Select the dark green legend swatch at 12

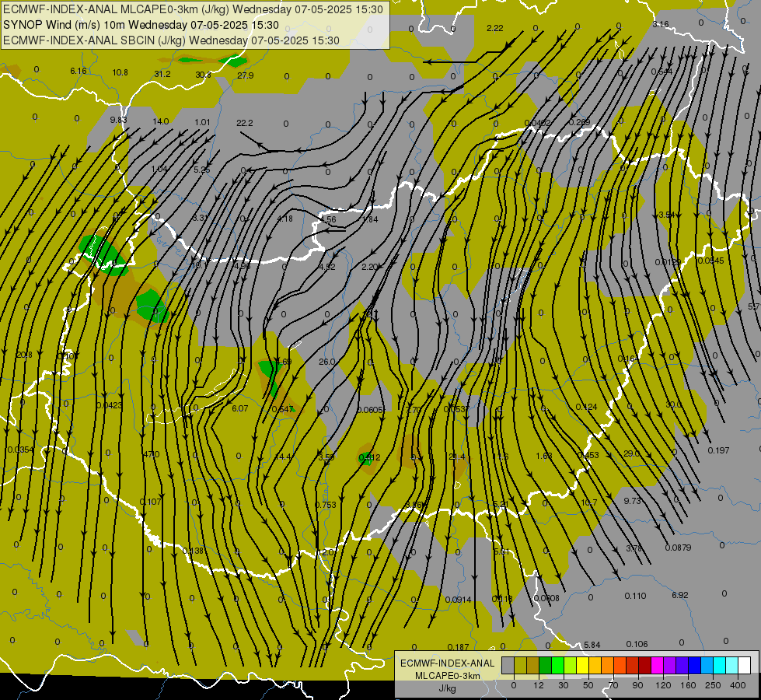545,666
